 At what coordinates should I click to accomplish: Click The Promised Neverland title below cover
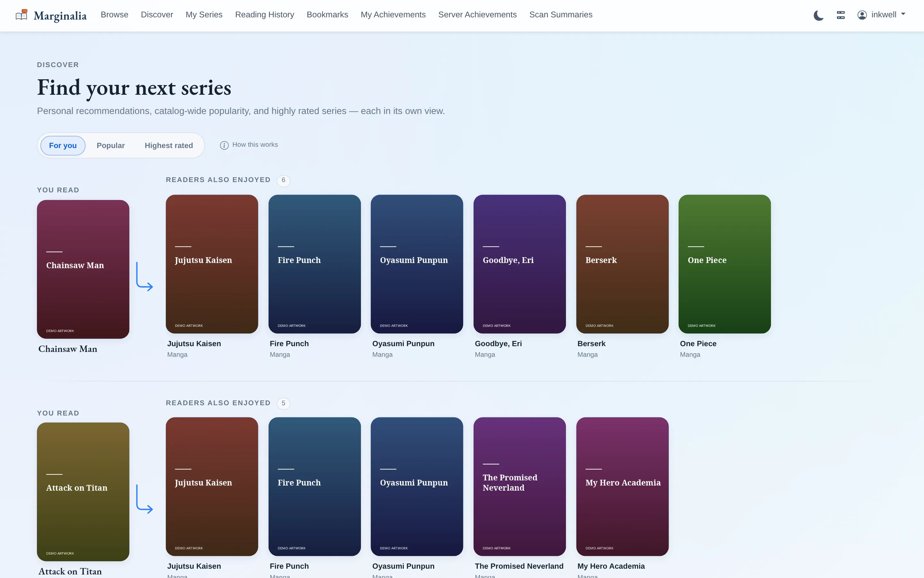coord(519,566)
